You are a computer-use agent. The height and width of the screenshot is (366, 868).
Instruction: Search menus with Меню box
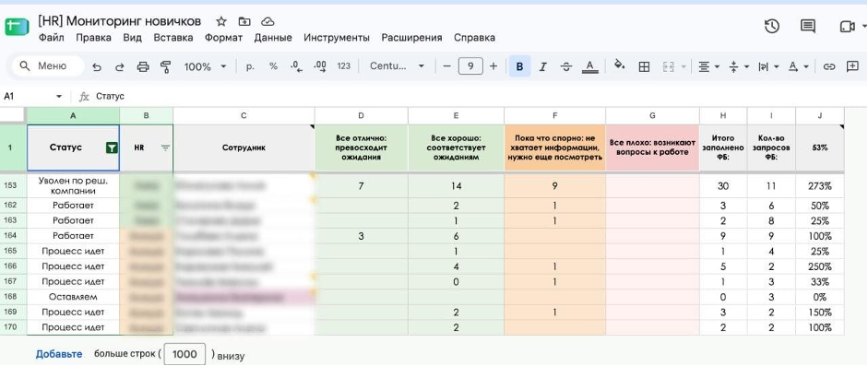click(x=48, y=66)
